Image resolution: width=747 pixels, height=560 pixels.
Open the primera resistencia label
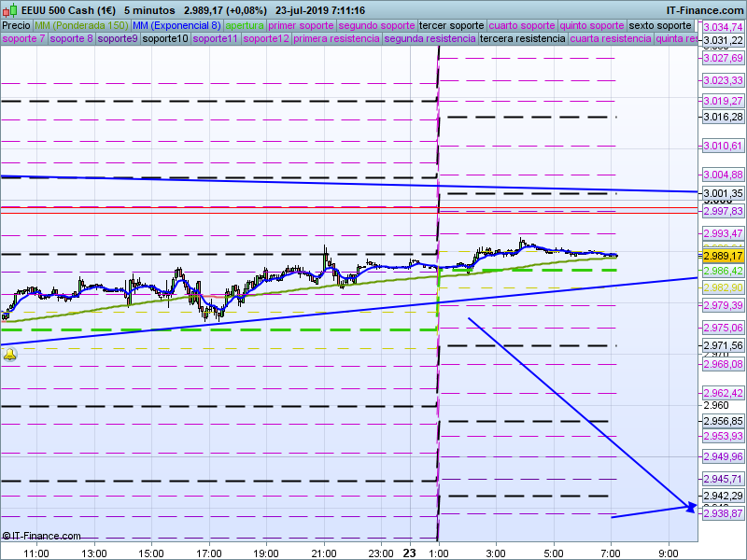pyautogui.click(x=336, y=39)
